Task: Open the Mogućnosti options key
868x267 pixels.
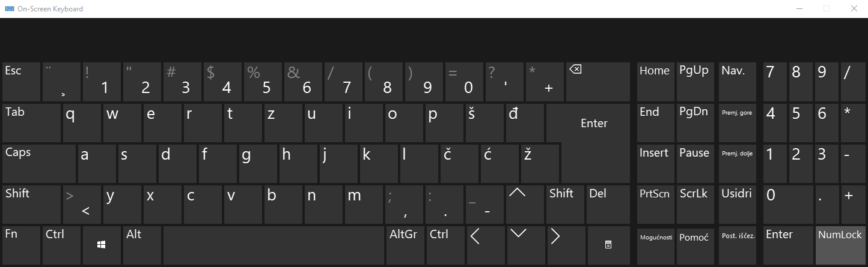Action: pos(656,245)
